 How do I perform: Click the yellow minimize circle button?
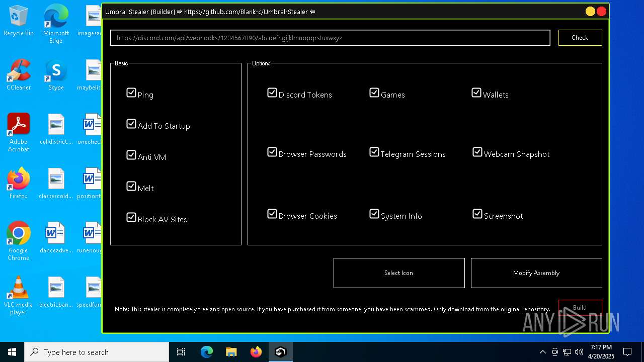click(x=591, y=12)
